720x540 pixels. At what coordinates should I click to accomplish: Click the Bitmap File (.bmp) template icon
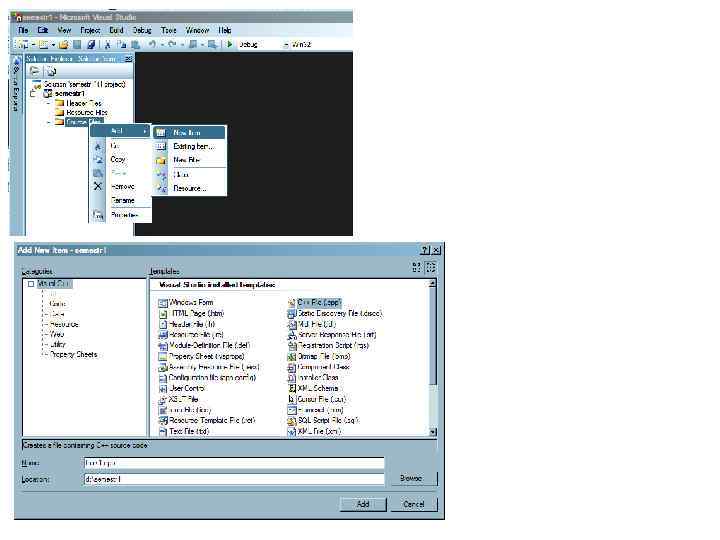point(291,357)
